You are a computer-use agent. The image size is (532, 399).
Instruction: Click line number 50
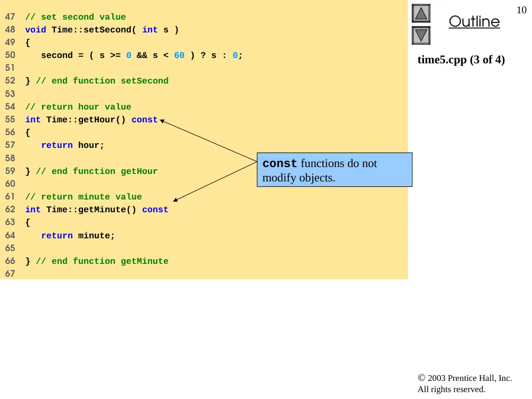10,55
